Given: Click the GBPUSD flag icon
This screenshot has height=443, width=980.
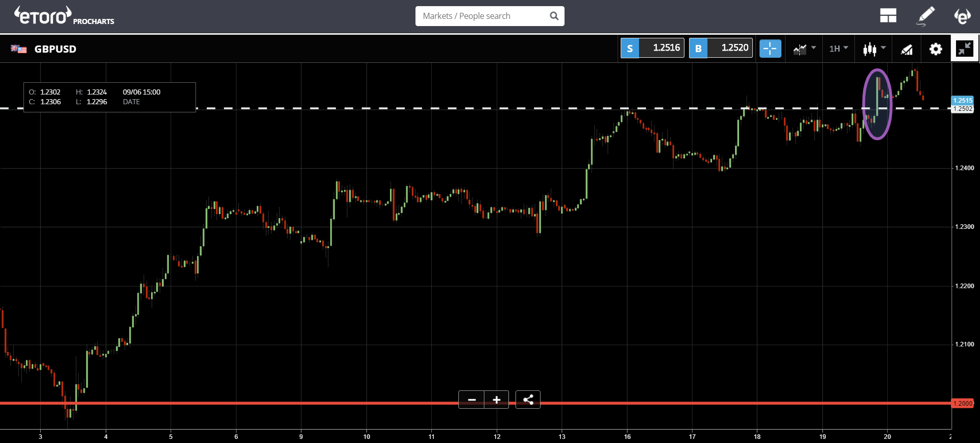Looking at the screenshot, I should (19, 49).
